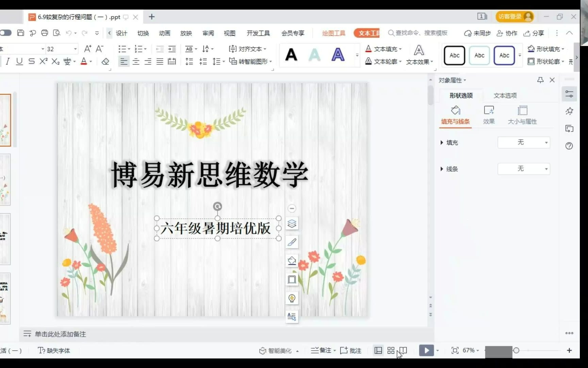Open 对齐文本 dropdown
Image resolution: width=588 pixels, height=368 pixels.
click(247, 49)
